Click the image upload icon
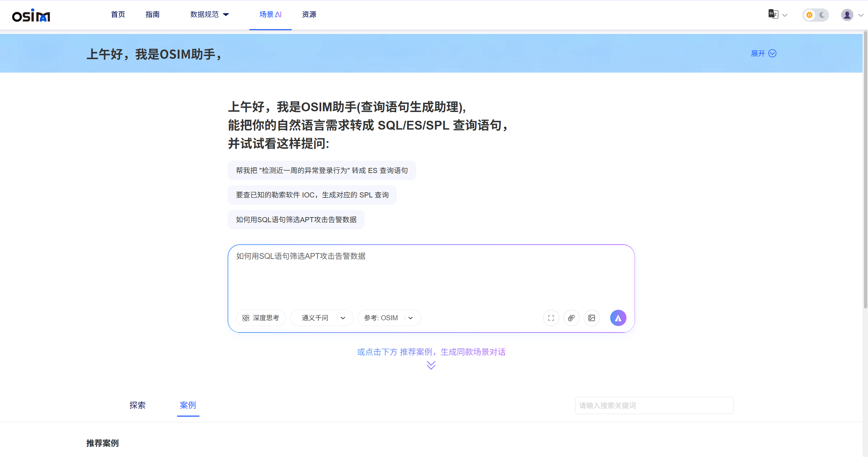 tap(592, 318)
